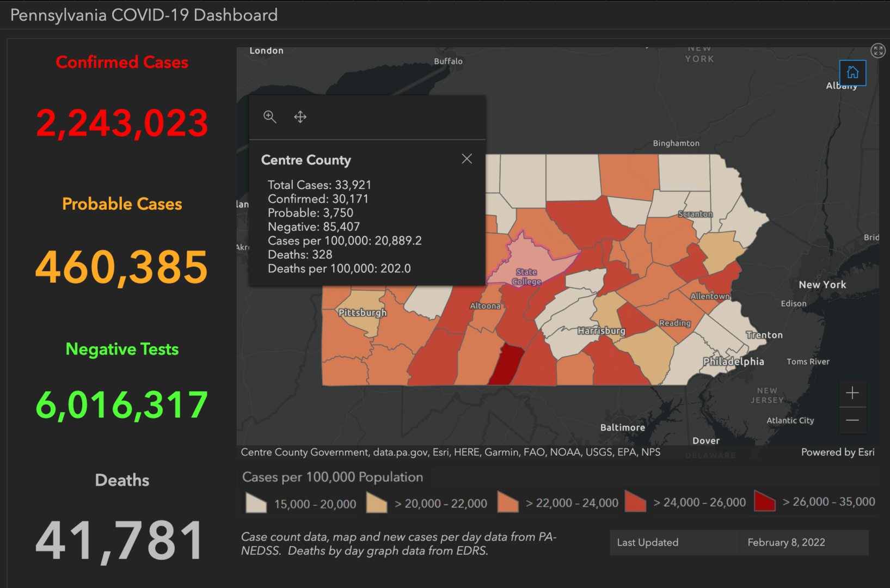
Task: Click Confirmed: 30,171 line in popup
Action: point(318,199)
